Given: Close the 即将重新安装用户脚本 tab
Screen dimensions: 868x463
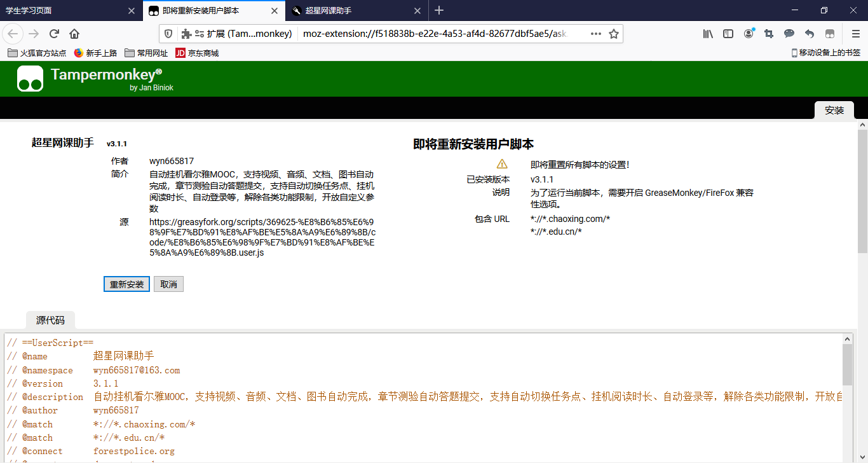Looking at the screenshot, I should (275, 11).
